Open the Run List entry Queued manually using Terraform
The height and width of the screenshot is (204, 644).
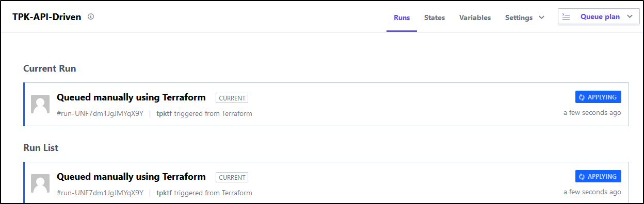click(131, 177)
